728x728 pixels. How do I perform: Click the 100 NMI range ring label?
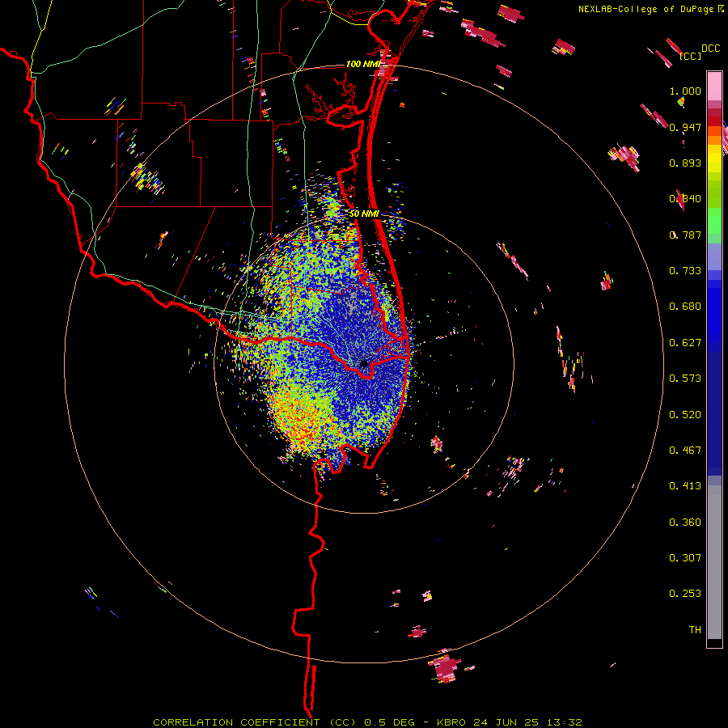(x=363, y=64)
